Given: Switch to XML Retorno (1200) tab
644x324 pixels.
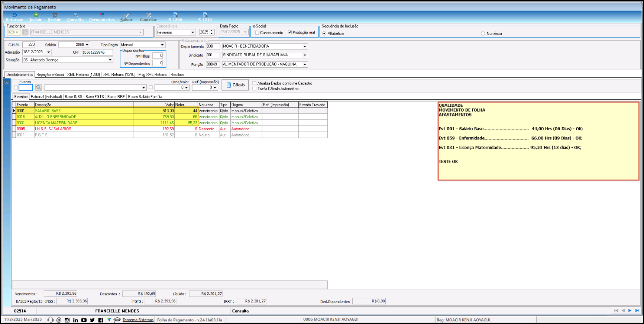Looking at the screenshot, I should pyautogui.click(x=84, y=75).
